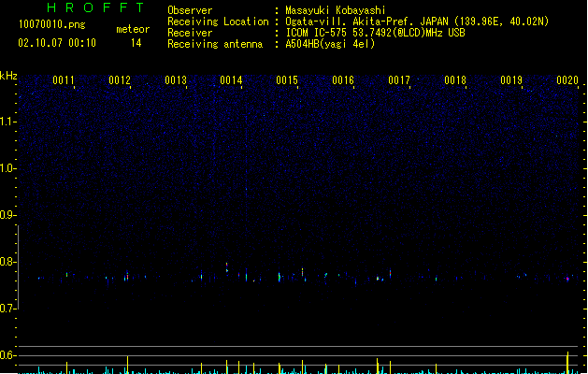588x374 pixels.
Task: Click the 0.6 kHz axis label
Action: pyautogui.click(x=7, y=355)
